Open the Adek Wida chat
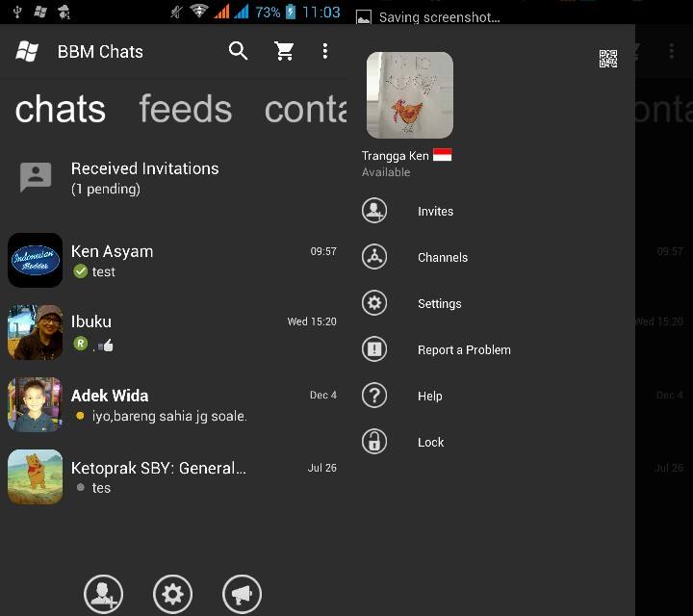693x616 pixels. 173,404
